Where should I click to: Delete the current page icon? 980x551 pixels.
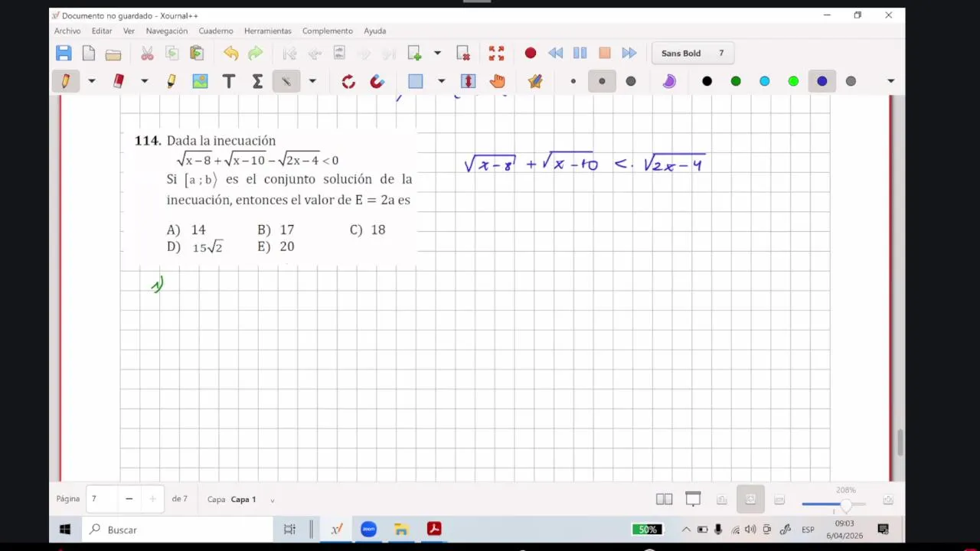pyautogui.click(x=463, y=53)
